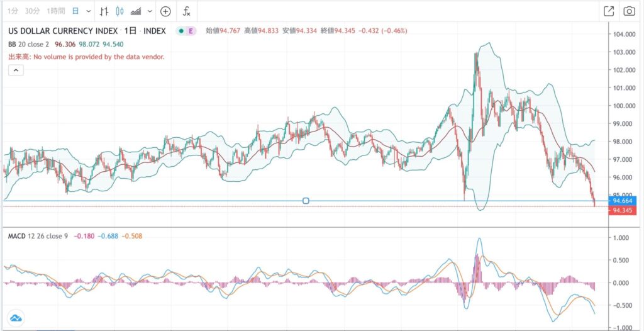Open chart in popup window icon

(608, 11)
